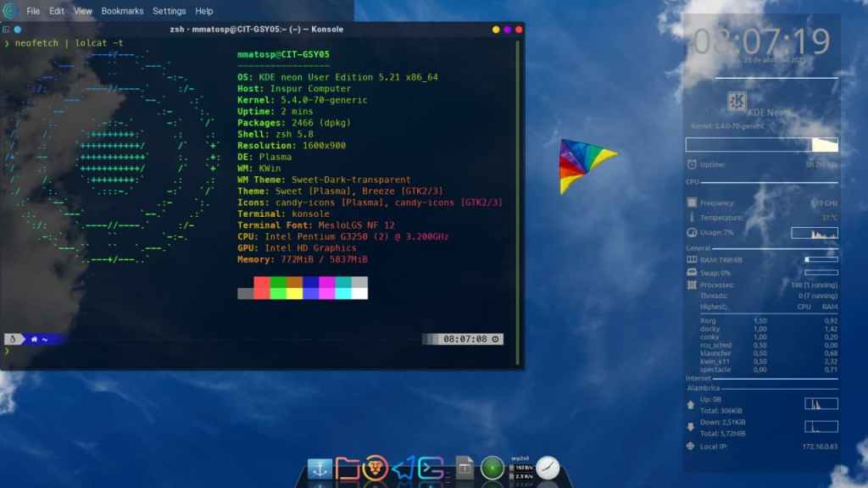Click the Konsole terminal icon in dock
The height and width of the screenshot is (488, 868).
point(431,468)
